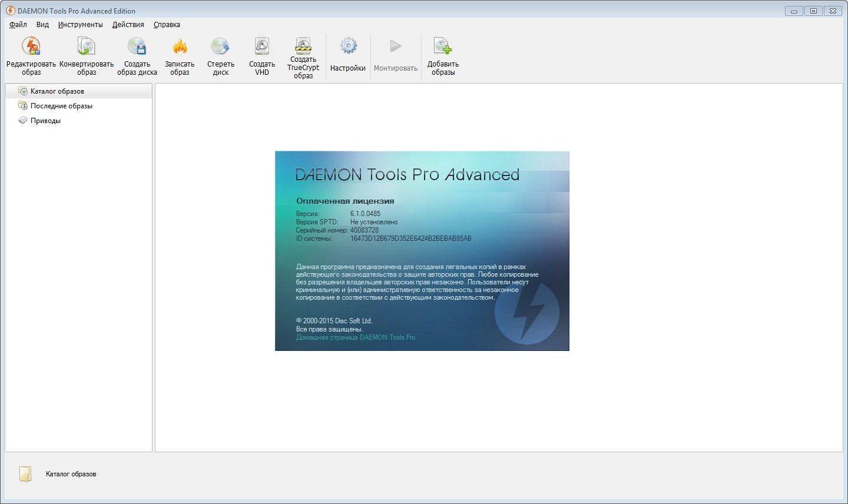The height and width of the screenshot is (504, 848).
Task: Click Создать TrueCrypt образ icon
Action: [303, 45]
